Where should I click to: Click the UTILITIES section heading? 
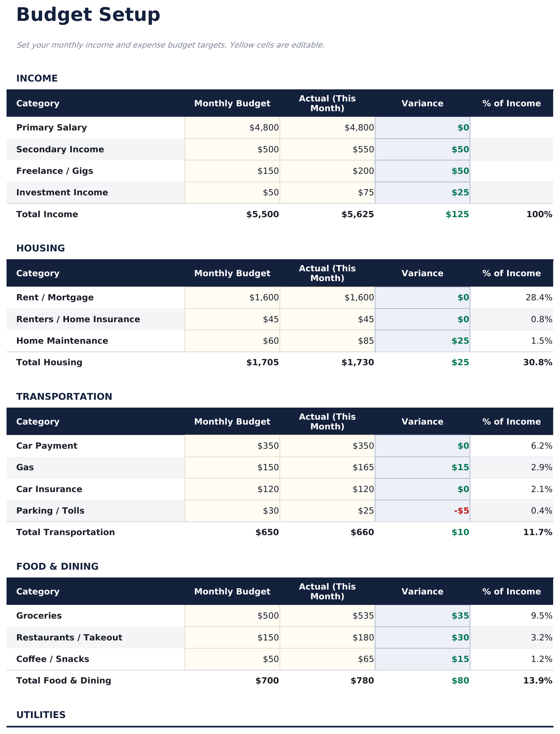[41, 715]
